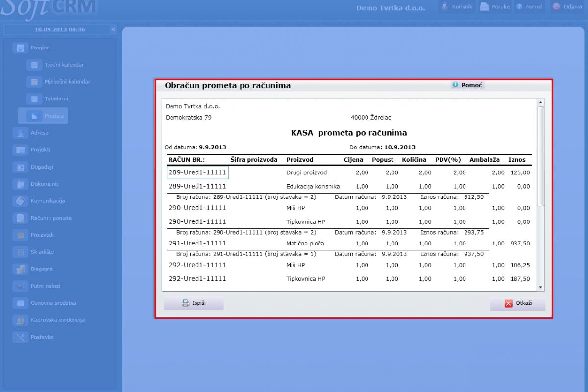Image resolution: width=588 pixels, height=392 pixels.
Task: Click the Korisnik user icon
Action: (445, 7)
